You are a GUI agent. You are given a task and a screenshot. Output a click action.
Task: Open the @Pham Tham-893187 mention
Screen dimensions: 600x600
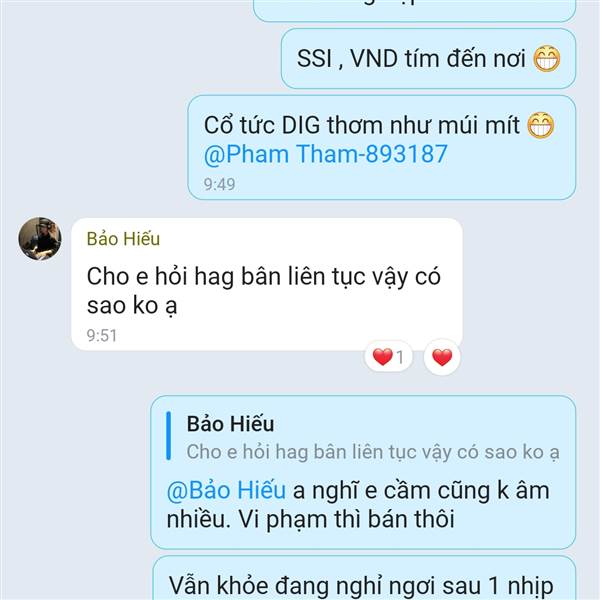point(325,154)
